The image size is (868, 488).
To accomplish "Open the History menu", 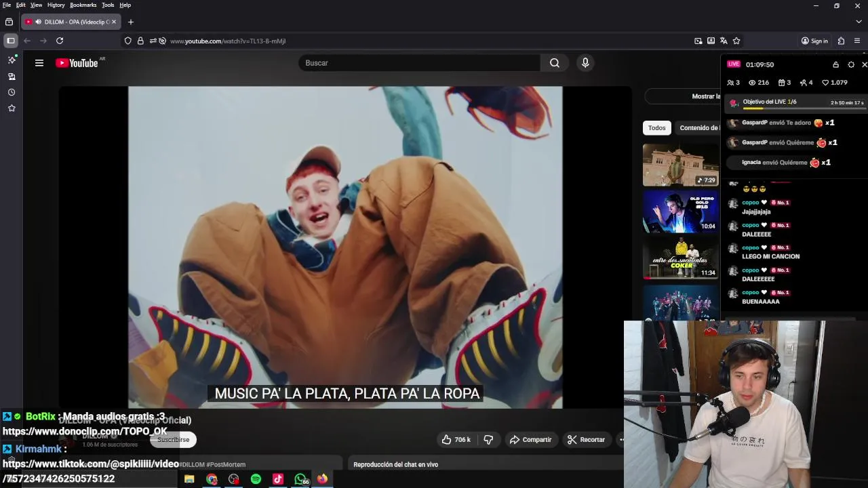I will (x=56, y=5).
